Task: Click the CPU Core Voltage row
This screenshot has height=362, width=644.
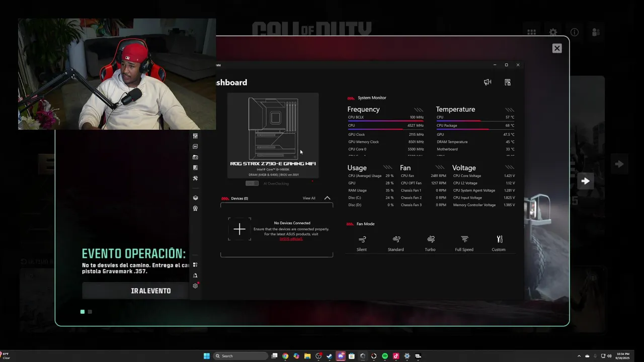Action: coord(484,176)
